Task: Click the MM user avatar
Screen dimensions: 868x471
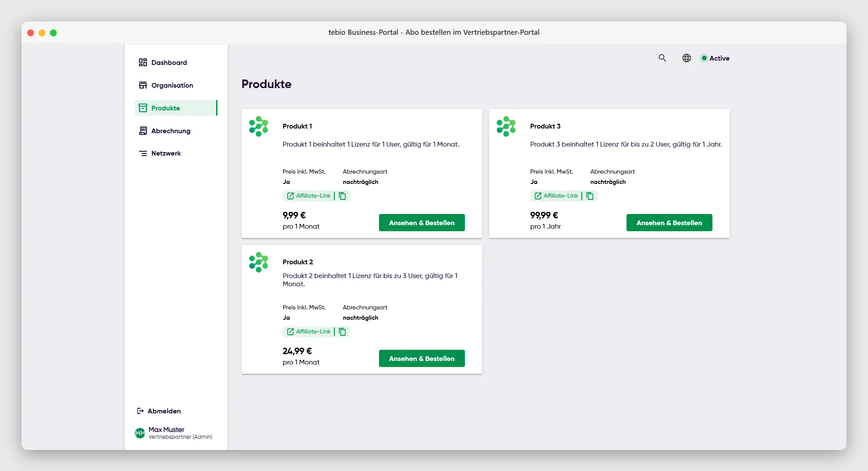Action: click(x=140, y=433)
